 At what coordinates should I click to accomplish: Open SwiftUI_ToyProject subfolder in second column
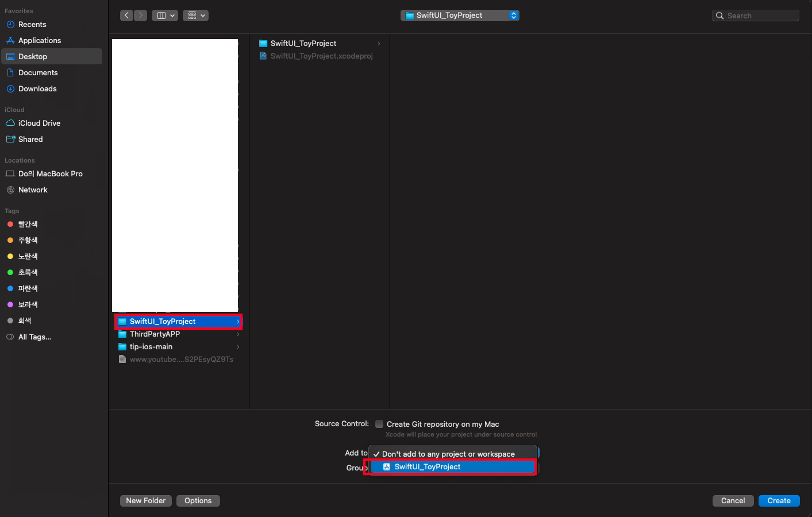click(320, 44)
